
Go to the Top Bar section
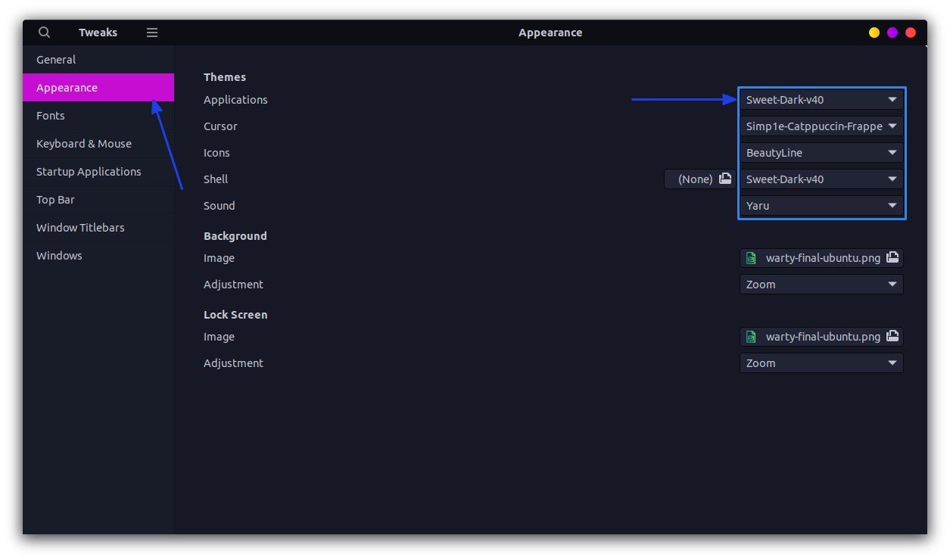point(55,199)
